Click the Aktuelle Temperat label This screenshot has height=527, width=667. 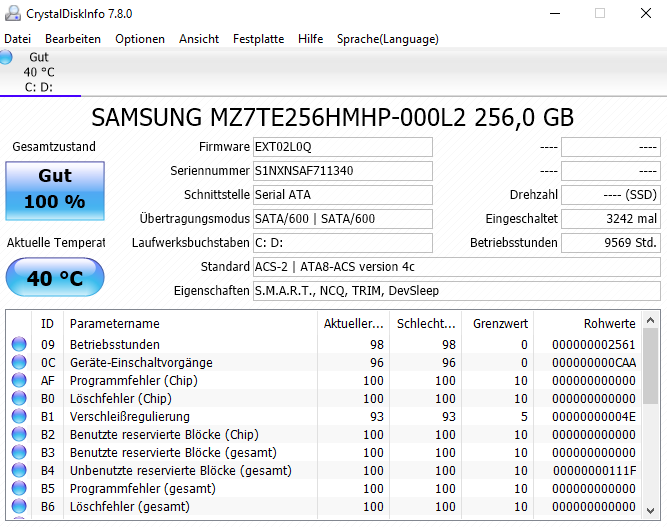click(56, 242)
